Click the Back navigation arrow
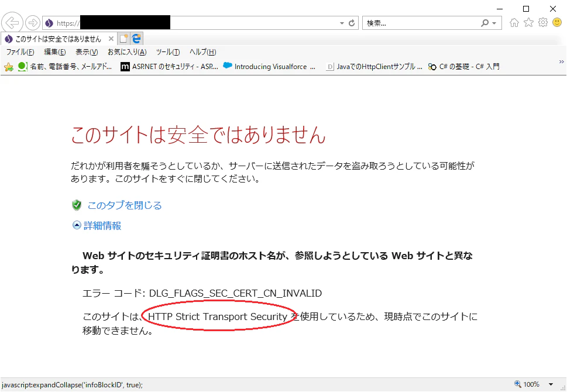This screenshot has height=392, width=567. pos(12,22)
